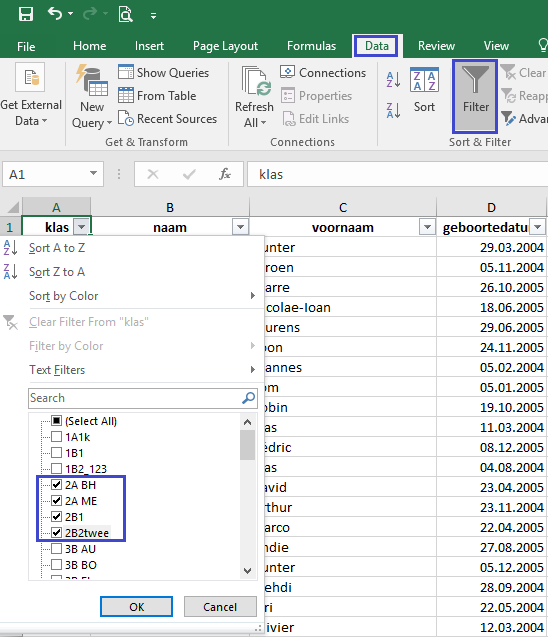Click the formula bar Cancel X icon

[153, 174]
